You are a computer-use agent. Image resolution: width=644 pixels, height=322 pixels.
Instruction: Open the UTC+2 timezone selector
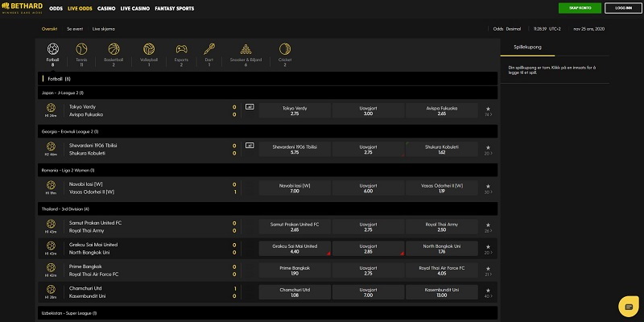555,29
